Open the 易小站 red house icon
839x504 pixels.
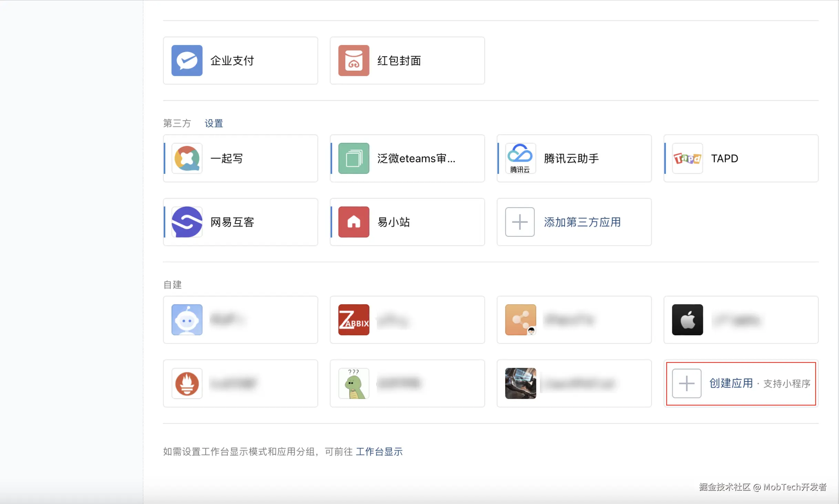click(353, 222)
